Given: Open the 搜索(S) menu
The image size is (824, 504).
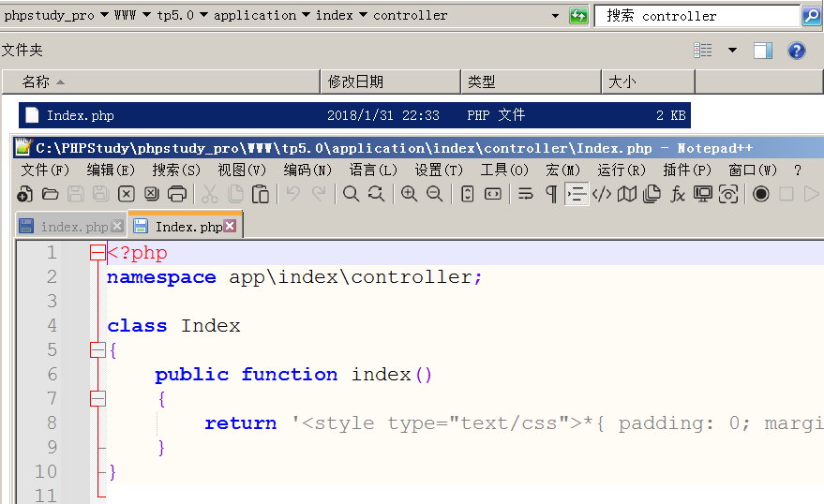Looking at the screenshot, I should [176, 170].
